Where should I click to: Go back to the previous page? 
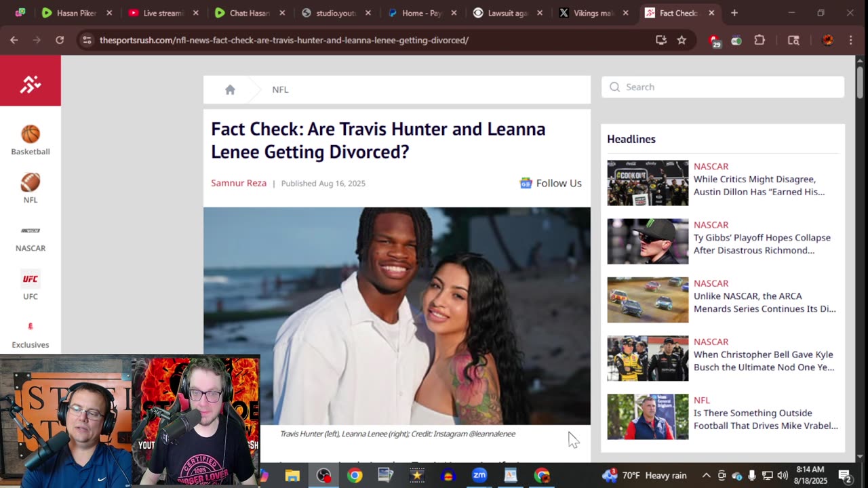pos(14,40)
